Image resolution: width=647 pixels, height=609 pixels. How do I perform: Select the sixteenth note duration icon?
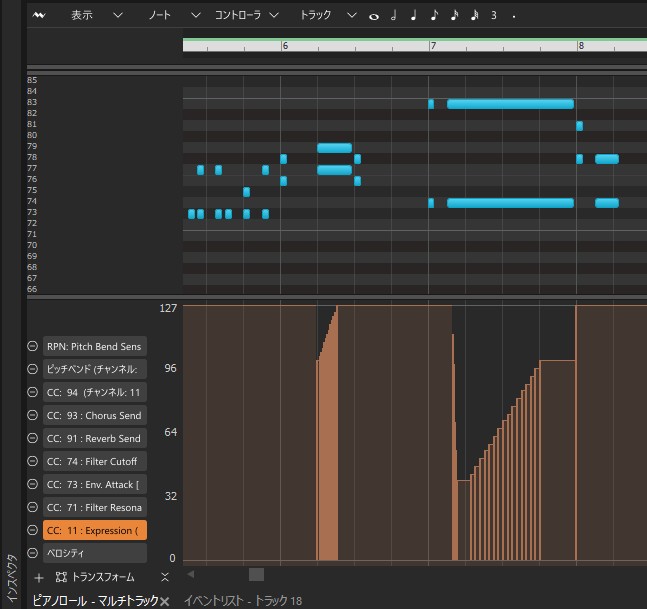point(453,16)
